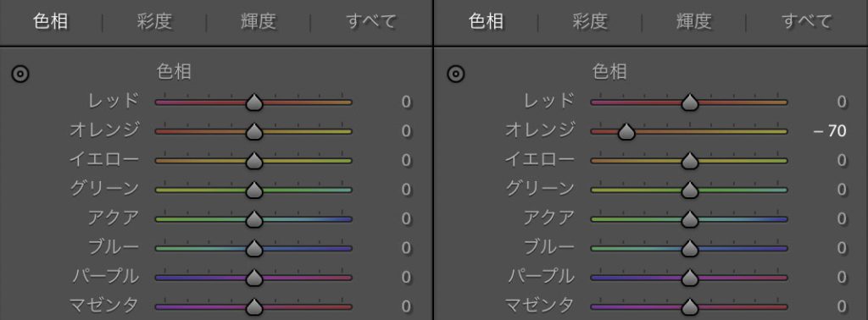Click the targeted adjustment tool in left panel
The height and width of the screenshot is (320, 868).
pos(20,74)
